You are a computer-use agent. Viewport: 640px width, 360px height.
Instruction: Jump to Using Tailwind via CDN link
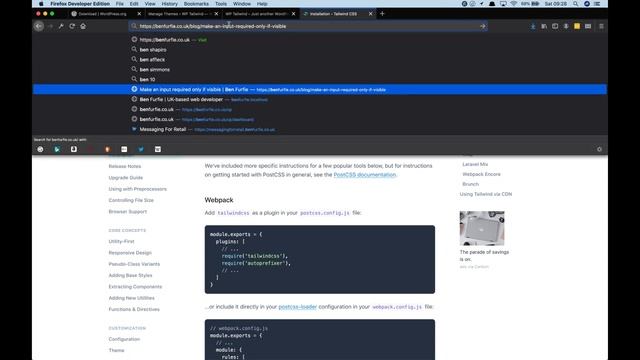(x=486, y=194)
